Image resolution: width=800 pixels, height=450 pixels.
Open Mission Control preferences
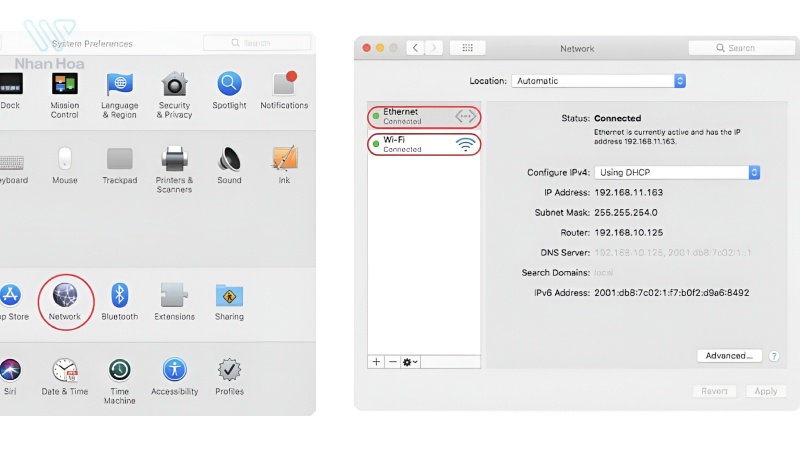pyautogui.click(x=65, y=95)
